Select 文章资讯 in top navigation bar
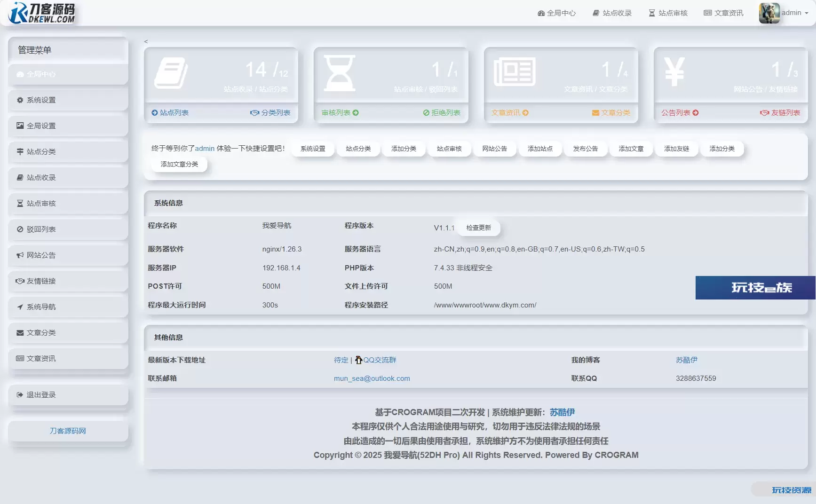 (x=724, y=13)
